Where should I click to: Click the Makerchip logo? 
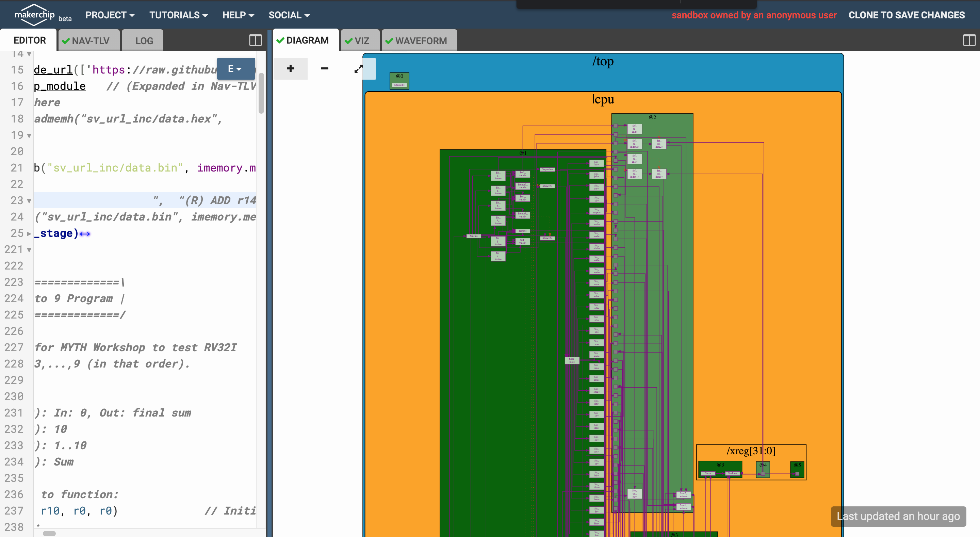[34, 15]
